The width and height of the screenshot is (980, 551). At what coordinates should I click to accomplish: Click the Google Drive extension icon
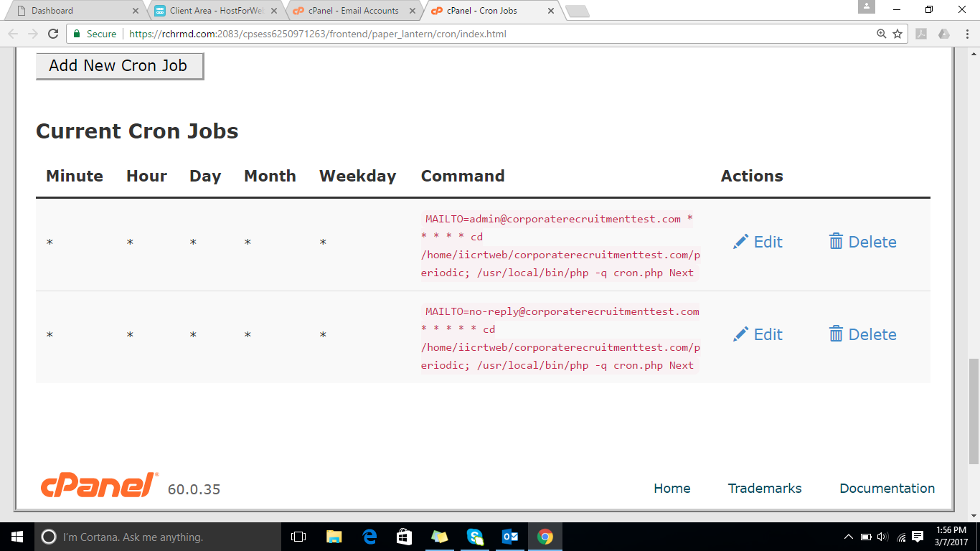943,34
